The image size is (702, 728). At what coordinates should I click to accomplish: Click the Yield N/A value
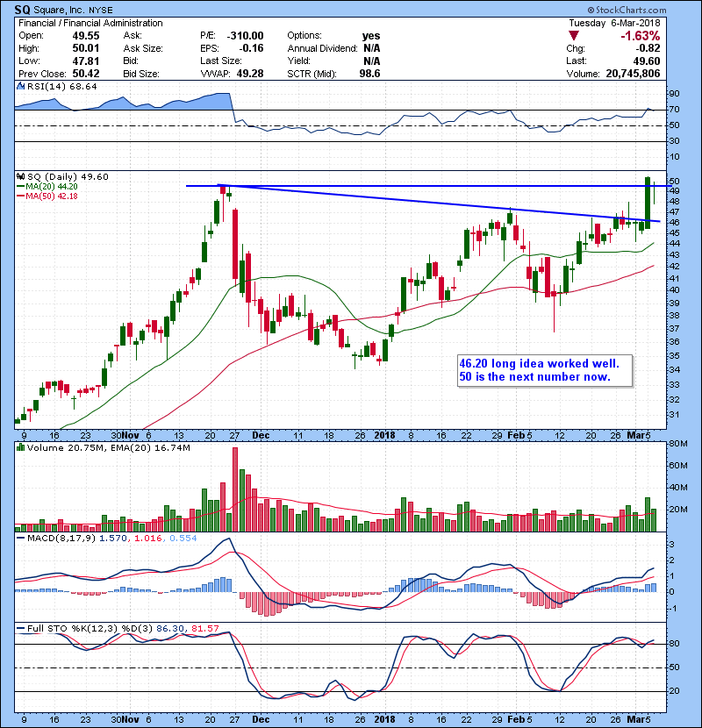[372, 61]
